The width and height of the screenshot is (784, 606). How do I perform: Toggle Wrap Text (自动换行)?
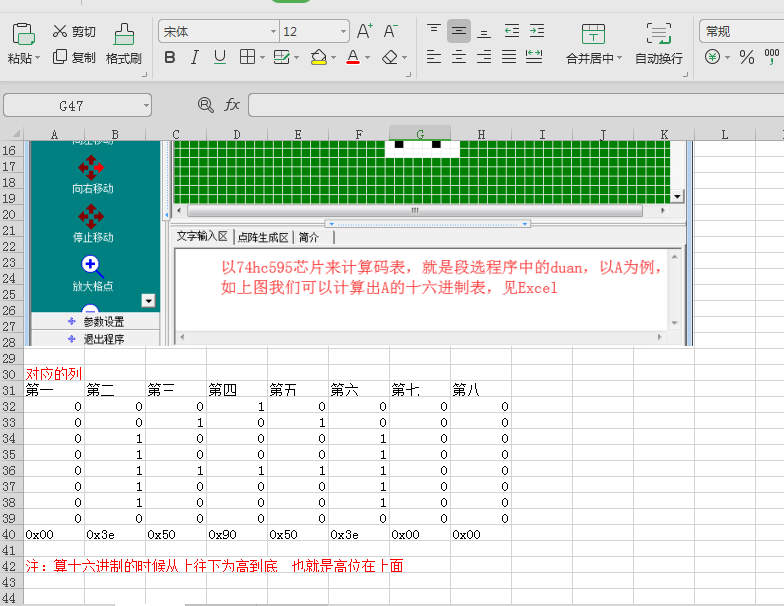pyautogui.click(x=658, y=44)
